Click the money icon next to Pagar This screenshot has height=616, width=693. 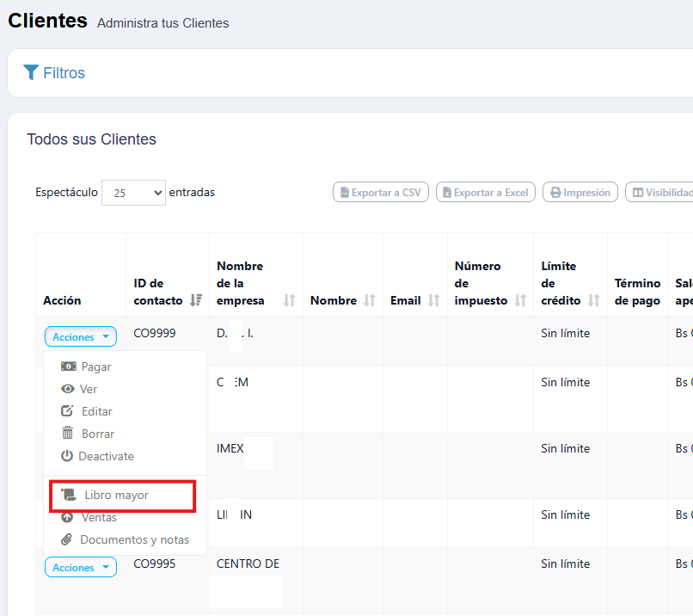[x=68, y=367]
